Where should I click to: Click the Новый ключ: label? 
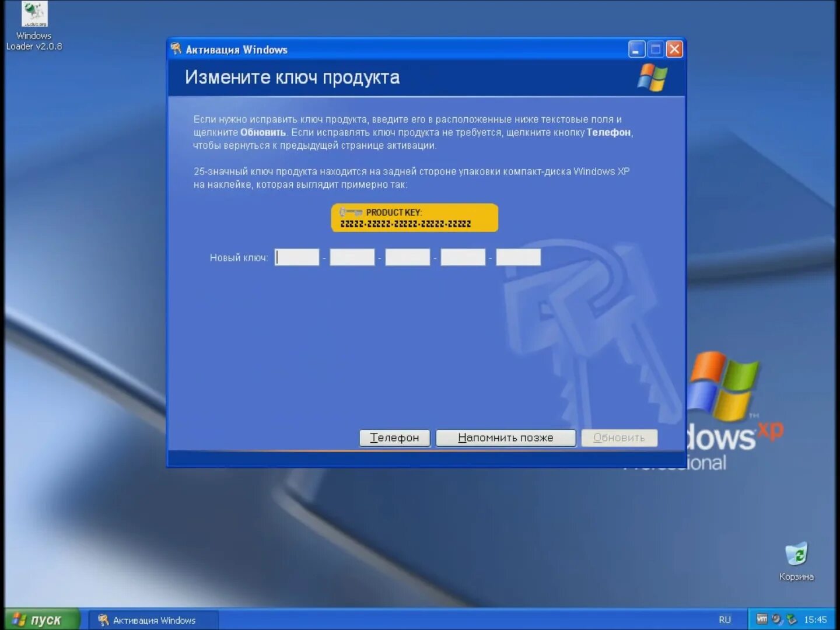tap(239, 257)
